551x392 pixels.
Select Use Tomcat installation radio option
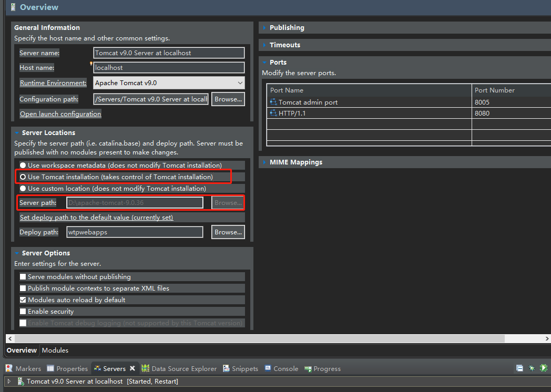point(23,177)
